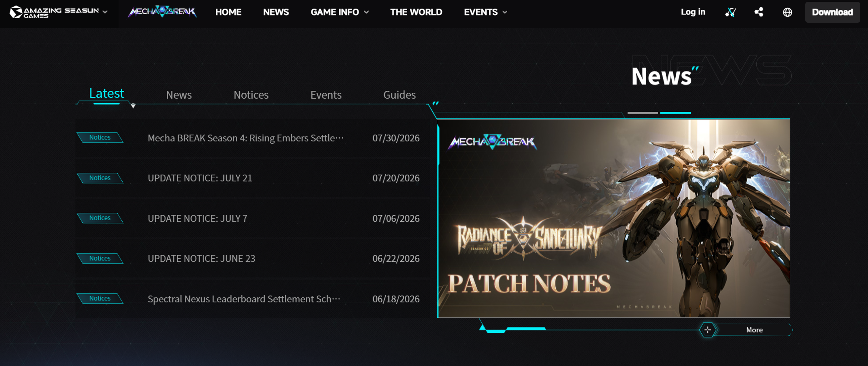Click the More button below the banner
The image size is (868, 366).
pyautogui.click(x=745, y=330)
